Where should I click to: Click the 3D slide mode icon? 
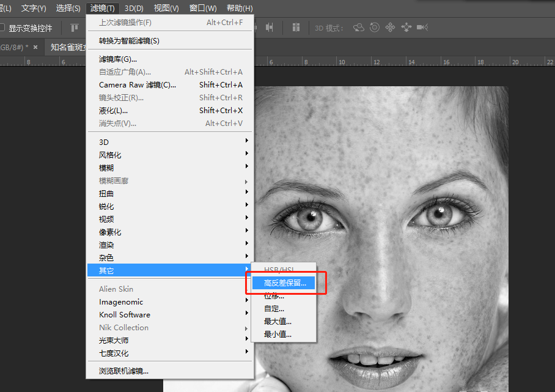pyautogui.click(x=405, y=27)
